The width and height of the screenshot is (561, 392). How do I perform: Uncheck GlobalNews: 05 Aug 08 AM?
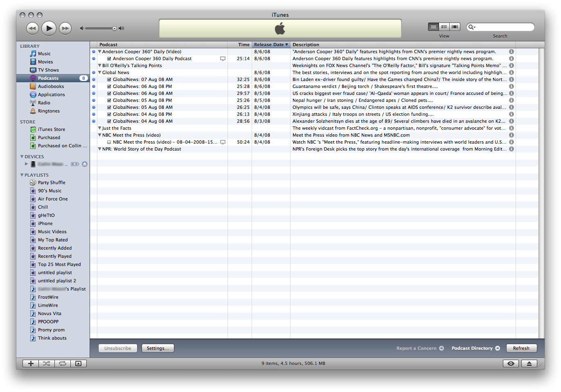pos(109,107)
